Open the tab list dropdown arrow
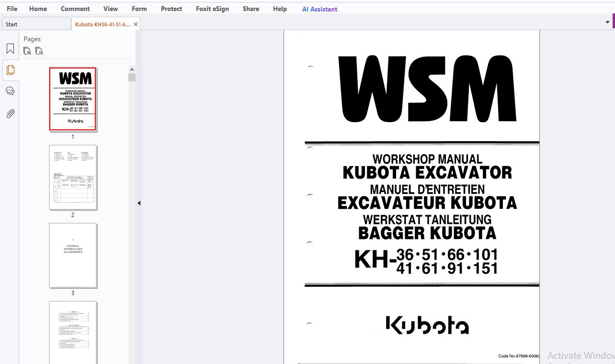Viewport: 615px width, 364px height. point(608,23)
